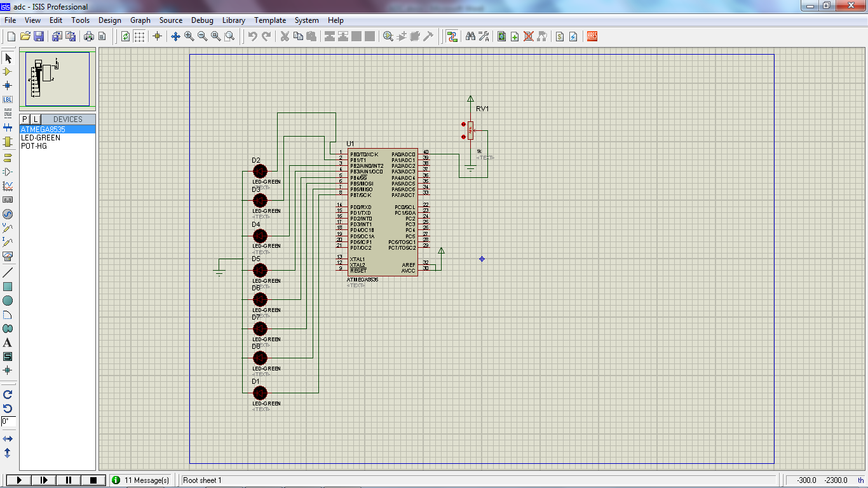Viewport: 868px width, 488px height.
Task: Select the Component mode tool
Action: pyautogui.click(x=8, y=72)
